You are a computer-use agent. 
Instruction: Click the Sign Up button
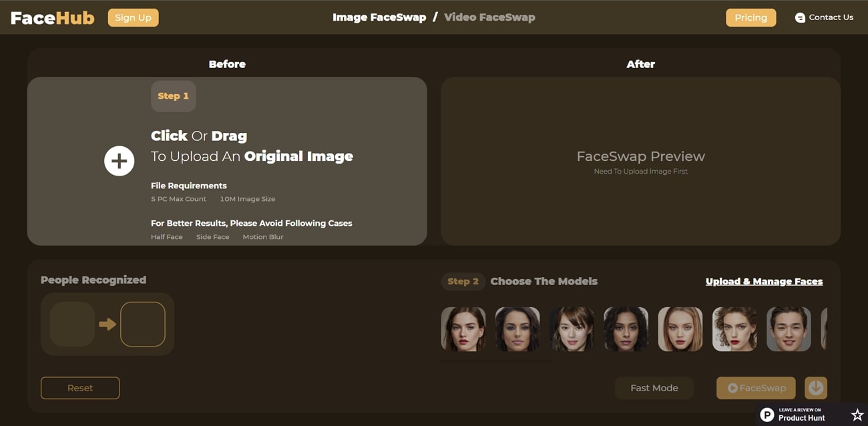pyautogui.click(x=133, y=17)
